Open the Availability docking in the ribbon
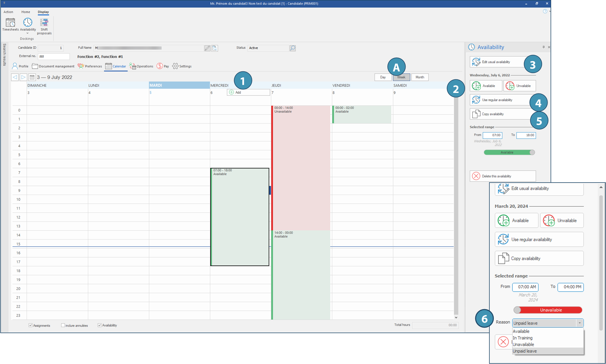This screenshot has height=364, width=606. pyautogui.click(x=28, y=25)
